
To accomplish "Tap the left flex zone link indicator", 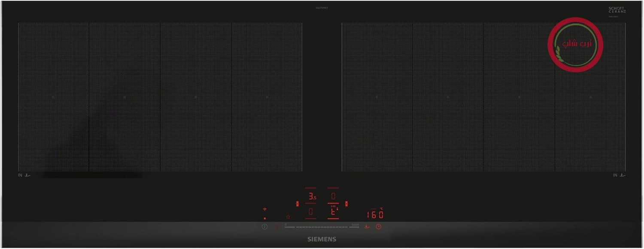I will (x=297, y=204).
